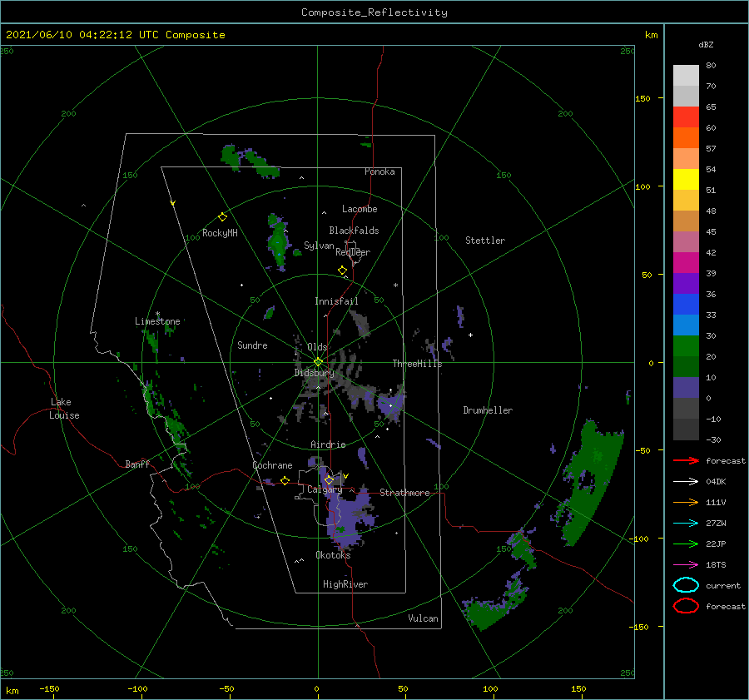This screenshot has width=749, height=700.
Task: Select the 65 dBZ red color swatch
Action: click(x=686, y=117)
